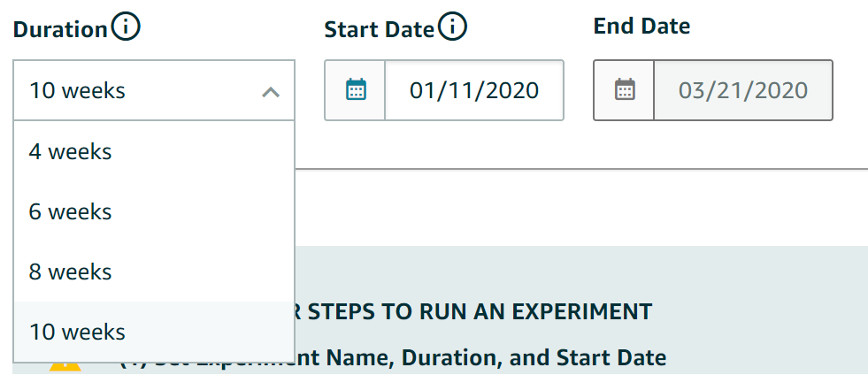The height and width of the screenshot is (375, 868).
Task: Click the Start Date field 01/11/2020
Action: [474, 89]
